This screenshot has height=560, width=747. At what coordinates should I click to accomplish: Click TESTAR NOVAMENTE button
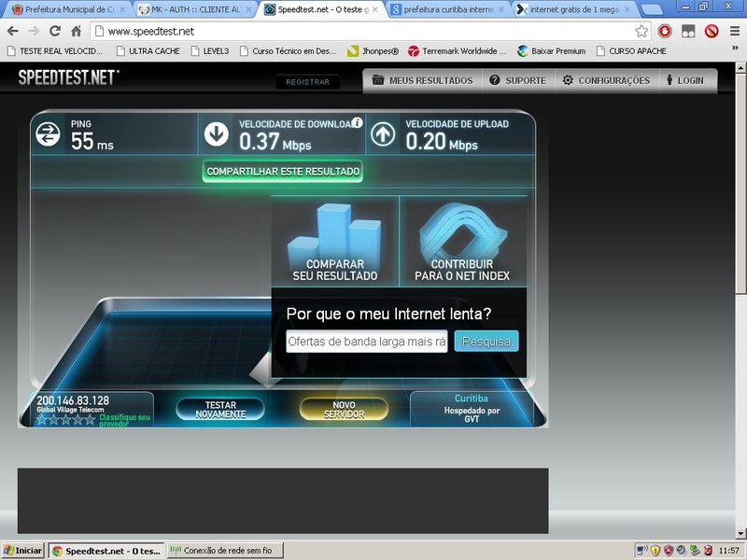(x=220, y=410)
